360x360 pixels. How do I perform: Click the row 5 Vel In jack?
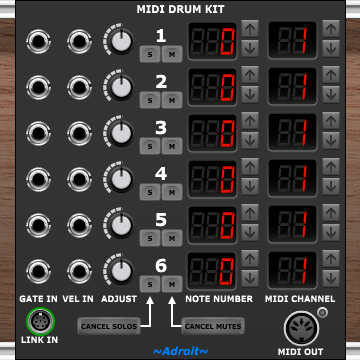(79, 226)
